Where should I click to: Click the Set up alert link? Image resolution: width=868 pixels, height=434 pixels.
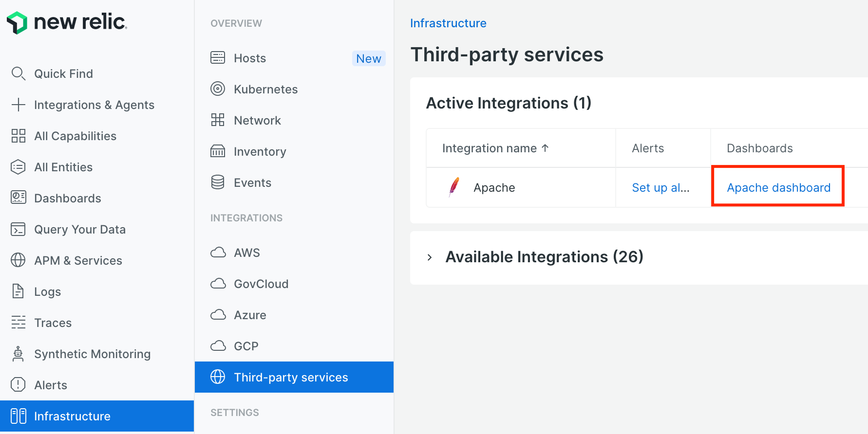point(660,188)
